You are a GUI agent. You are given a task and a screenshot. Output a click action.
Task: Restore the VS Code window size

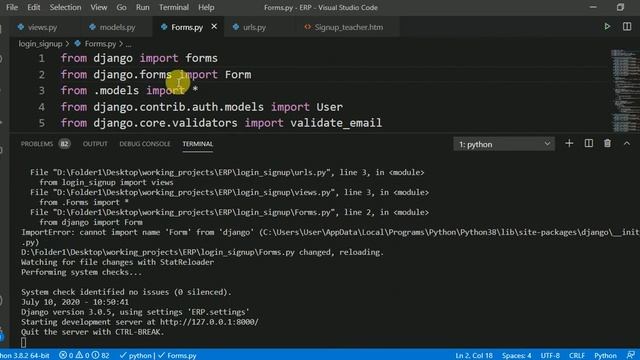point(620,7)
